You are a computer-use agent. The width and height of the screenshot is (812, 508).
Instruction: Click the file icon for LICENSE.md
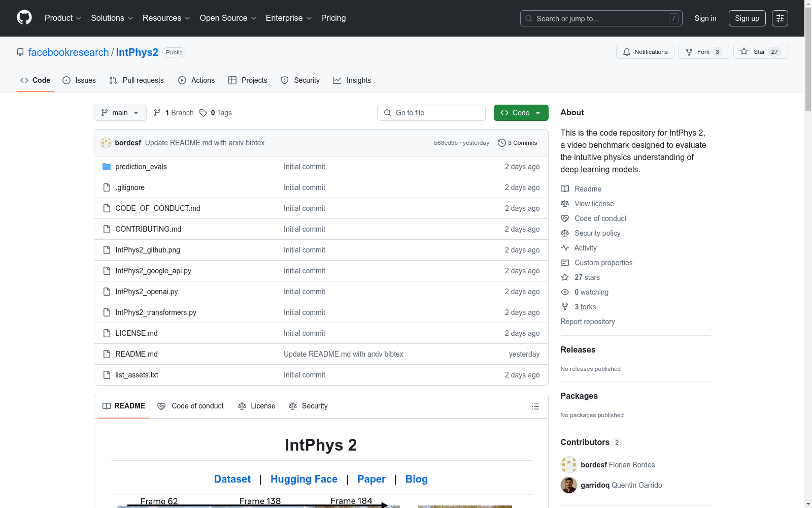(107, 333)
